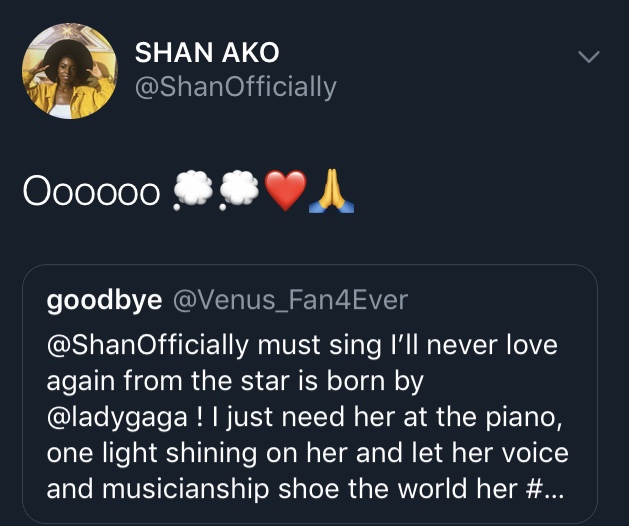
Task: Click the @Venus_Fan4Ever handle
Action: (x=291, y=300)
